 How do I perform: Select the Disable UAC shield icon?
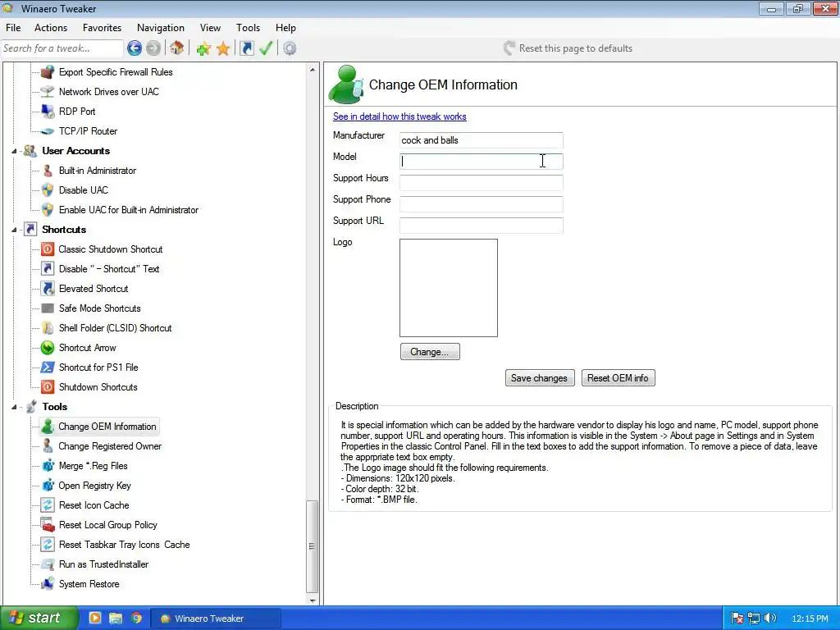click(48, 190)
